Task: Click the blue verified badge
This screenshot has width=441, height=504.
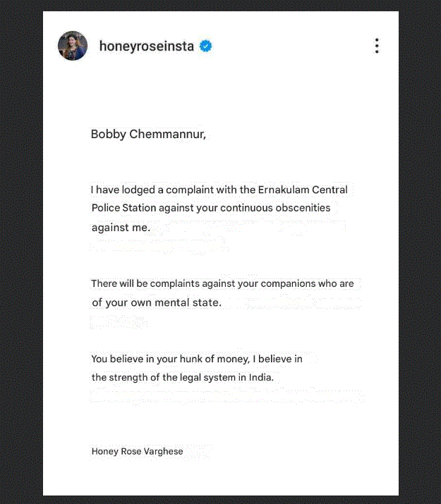Action: tap(206, 47)
